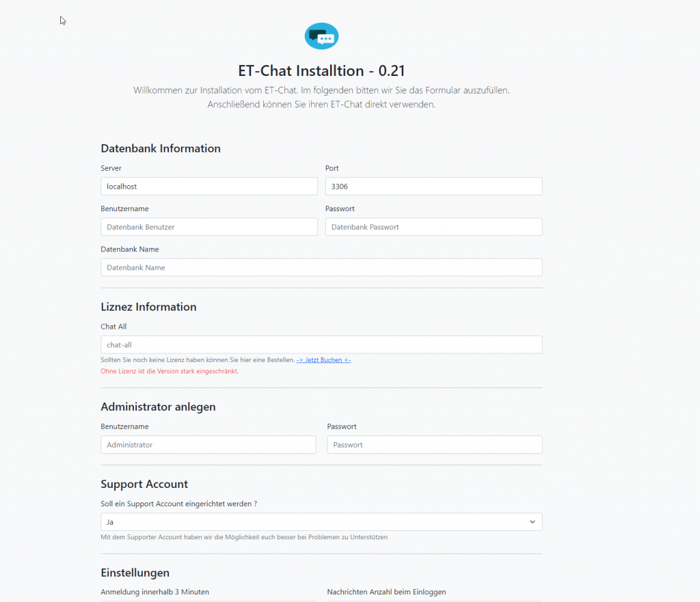Click the "Datenbank Information" section heading
The width and height of the screenshot is (700, 602).
pyautogui.click(x=161, y=148)
